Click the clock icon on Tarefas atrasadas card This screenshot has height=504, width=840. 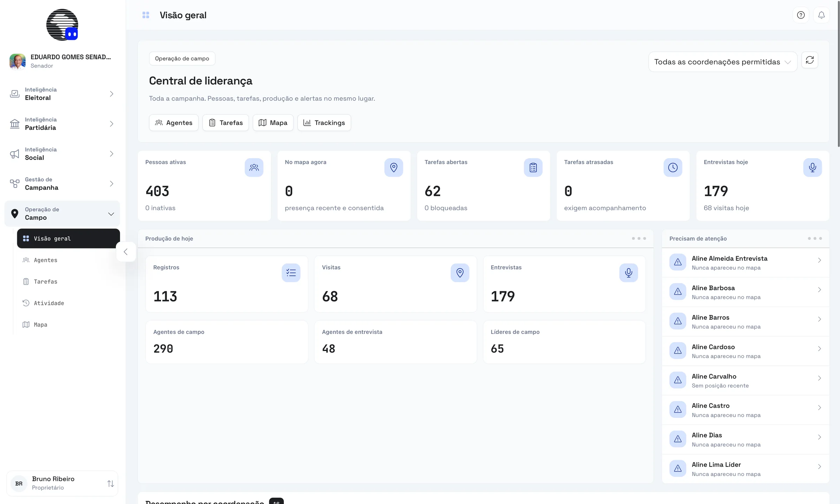673,168
